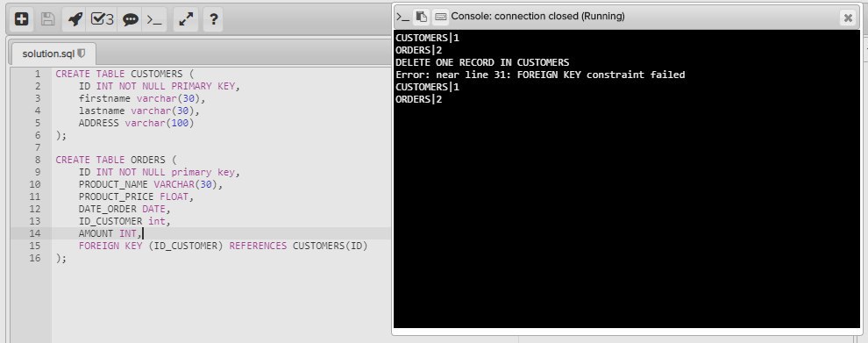Click the keyboard icon in the console header
The height and width of the screenshot is (343, 868).
click(x=441, y=17)
